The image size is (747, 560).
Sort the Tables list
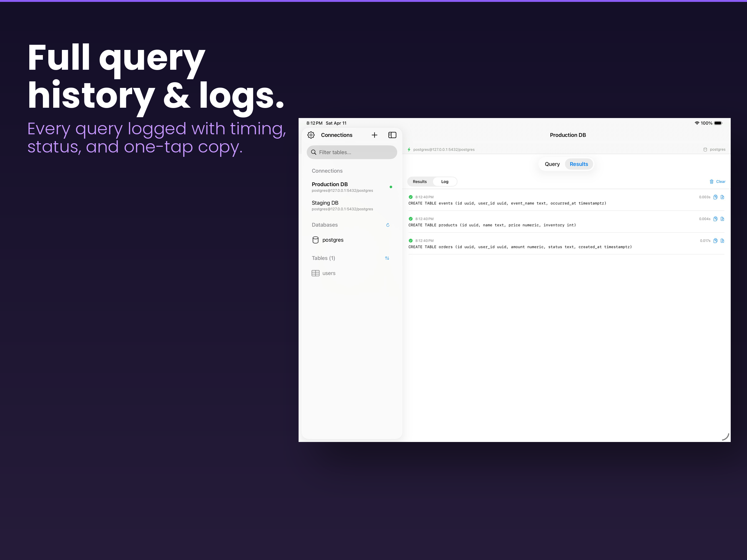click(x=387, y=258)
